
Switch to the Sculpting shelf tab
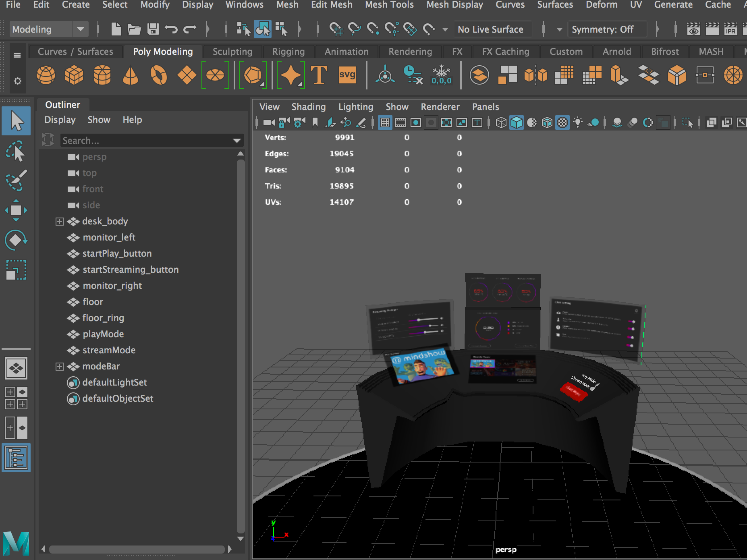pos(232,52)
